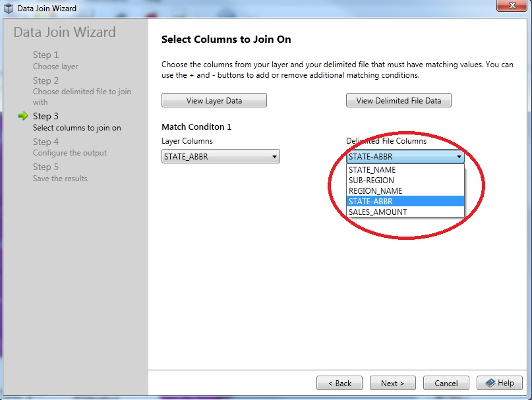Screen dimensions: 532x400
Task: Click Step 5 Save the results
Action: (x=60, y=173)
